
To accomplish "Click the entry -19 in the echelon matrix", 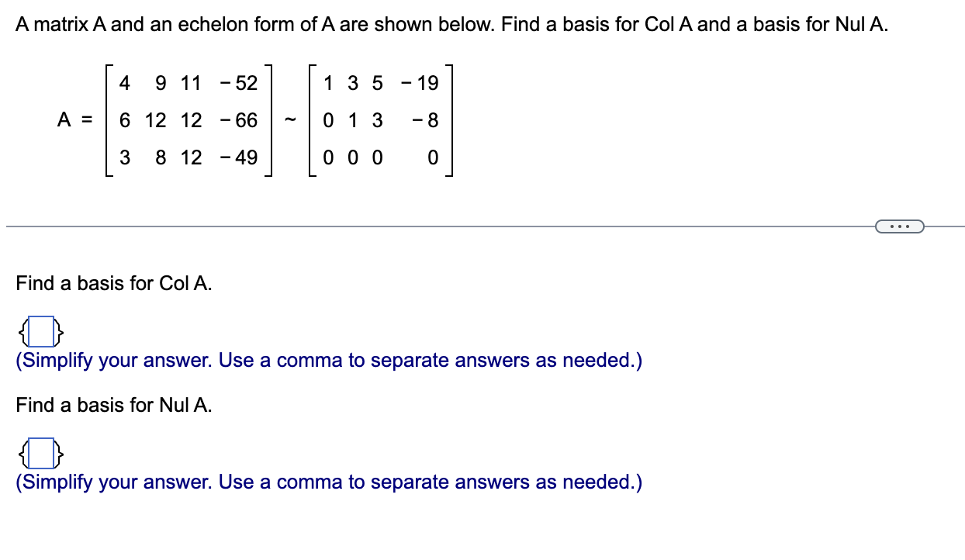I will click(x=420, y=83).
